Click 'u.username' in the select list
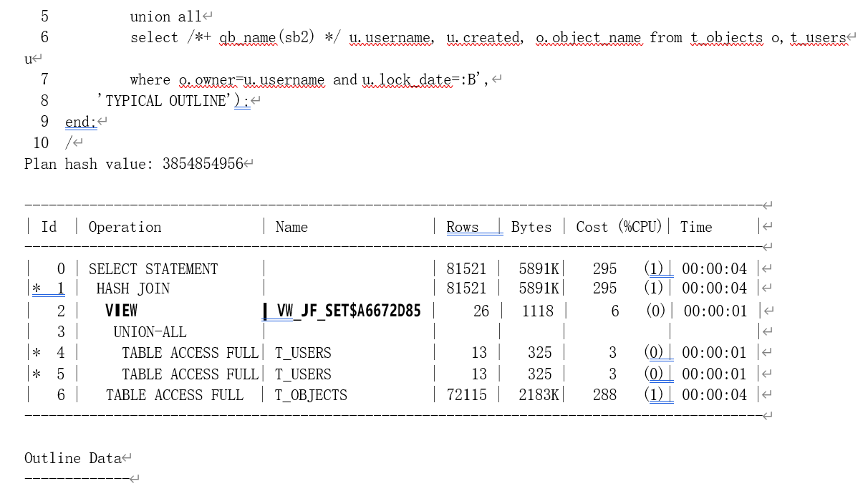The image size is (868, 486). point(390,38)
